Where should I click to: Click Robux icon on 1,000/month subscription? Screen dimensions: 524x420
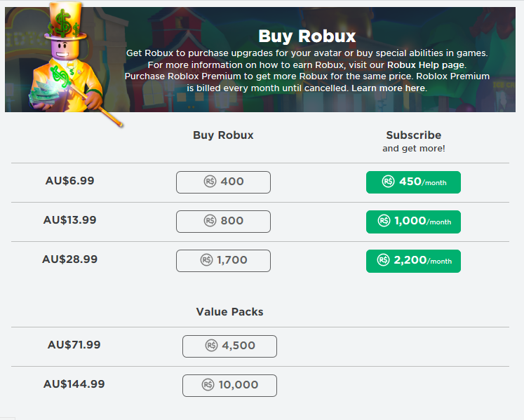[x=384, y=221]
